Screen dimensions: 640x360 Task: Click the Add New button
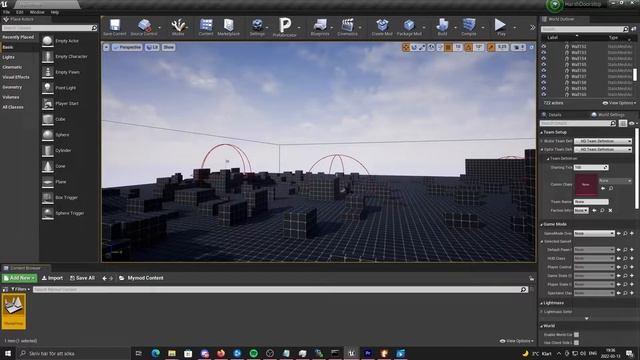(x=19, y=278)
